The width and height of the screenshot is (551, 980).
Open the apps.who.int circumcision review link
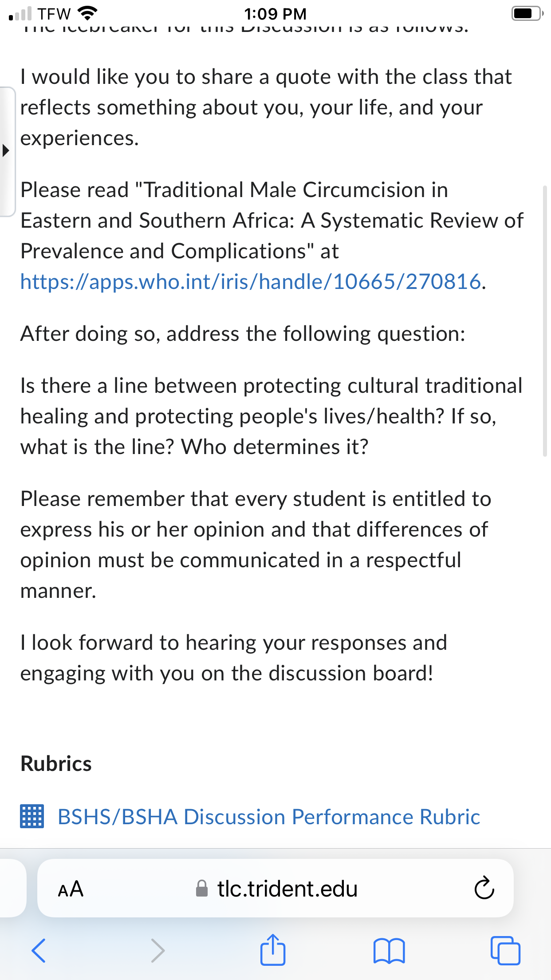click(251, 282)
